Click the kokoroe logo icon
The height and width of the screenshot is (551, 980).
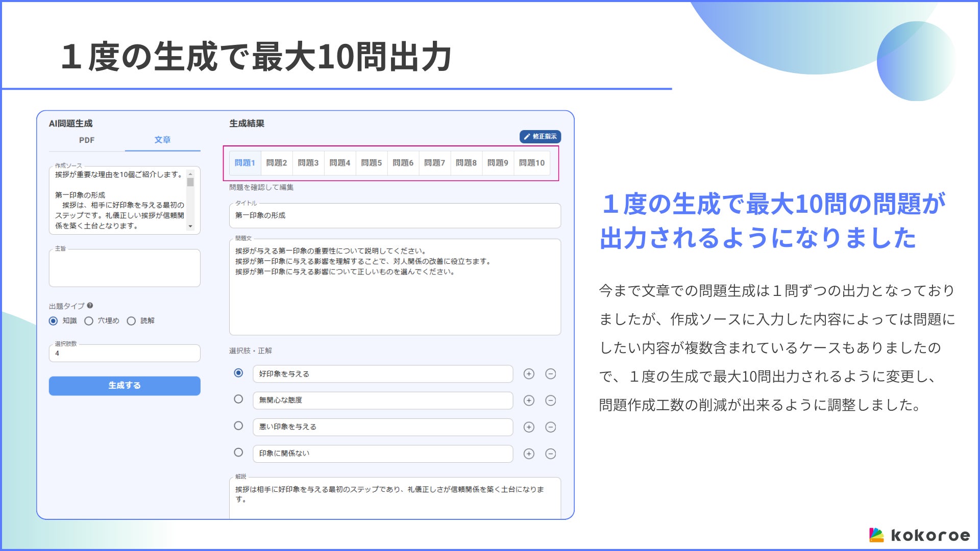tap(876, 535)
